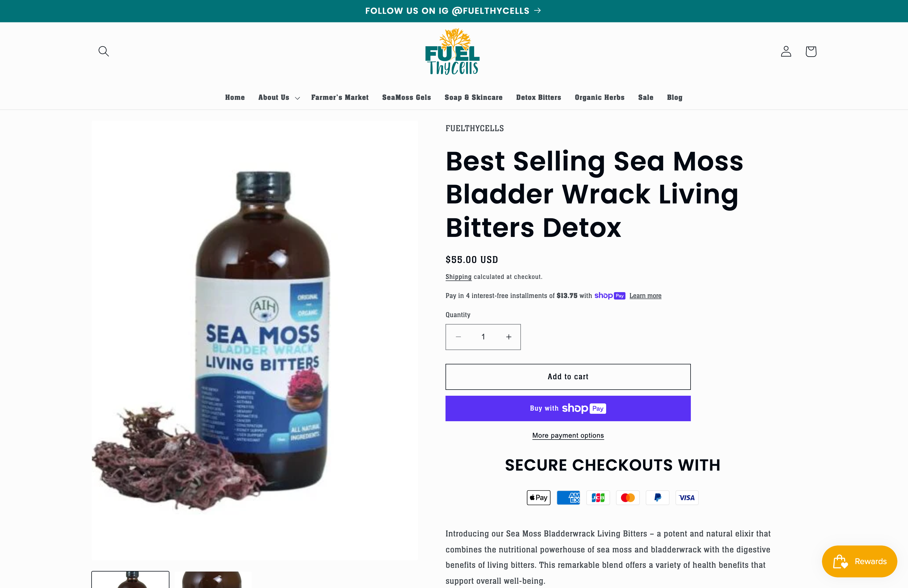Click the Visa payment icon
The width and height of the screenshot is (908, 588).
point(687,497)
